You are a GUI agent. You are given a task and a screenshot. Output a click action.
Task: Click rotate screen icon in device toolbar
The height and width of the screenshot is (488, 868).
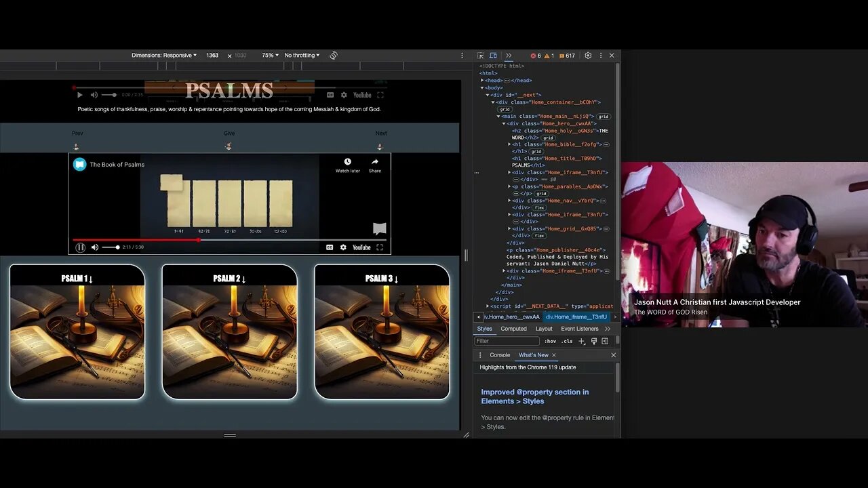click(334, 56)
